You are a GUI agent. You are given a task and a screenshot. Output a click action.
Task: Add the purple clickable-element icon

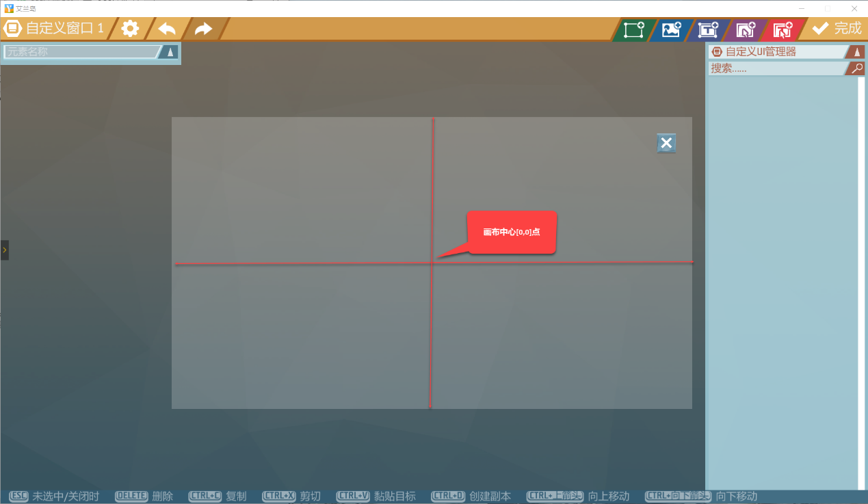click(x=746, y=29)
